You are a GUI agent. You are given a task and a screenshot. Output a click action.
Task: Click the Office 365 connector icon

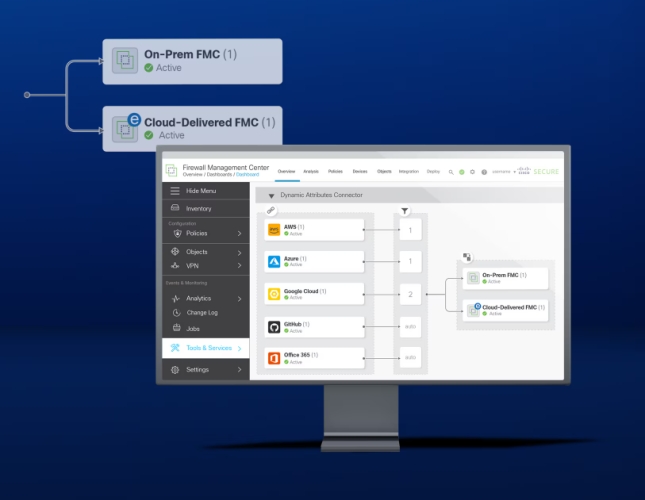(275, 358)
